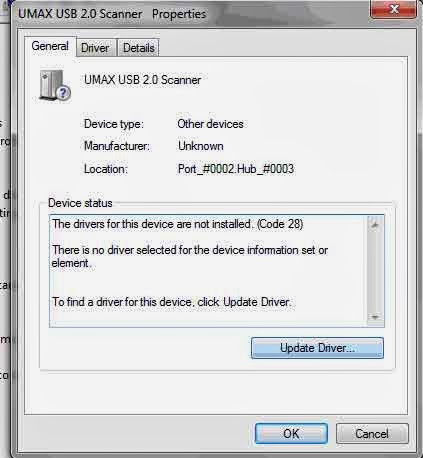Click the 'Manufacturer:' label

[x=117, y=146]
